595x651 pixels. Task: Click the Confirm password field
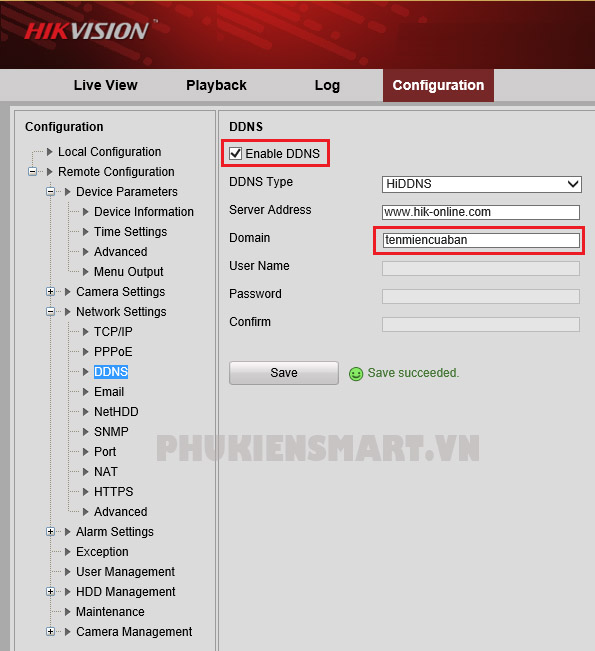tap(481, 324)
